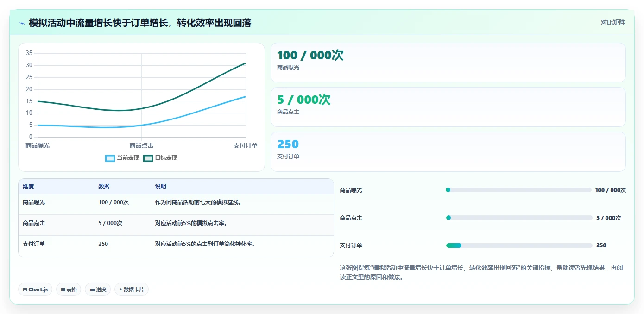Click the summary paragraph starting 这张图提炼

[481, 272]
